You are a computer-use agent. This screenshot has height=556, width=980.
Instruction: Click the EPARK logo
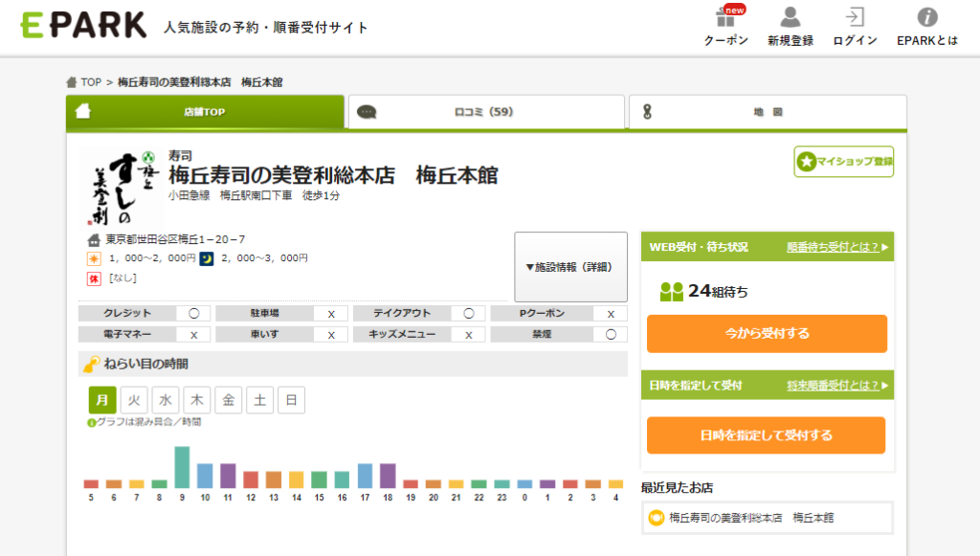click(84, 25)
